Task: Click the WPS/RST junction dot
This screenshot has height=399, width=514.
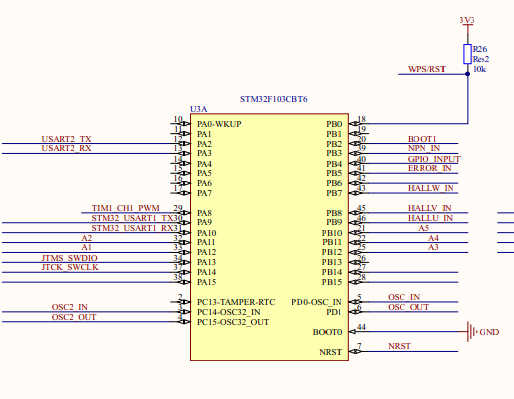Action: pyautogui.click(x=467, y=74)
